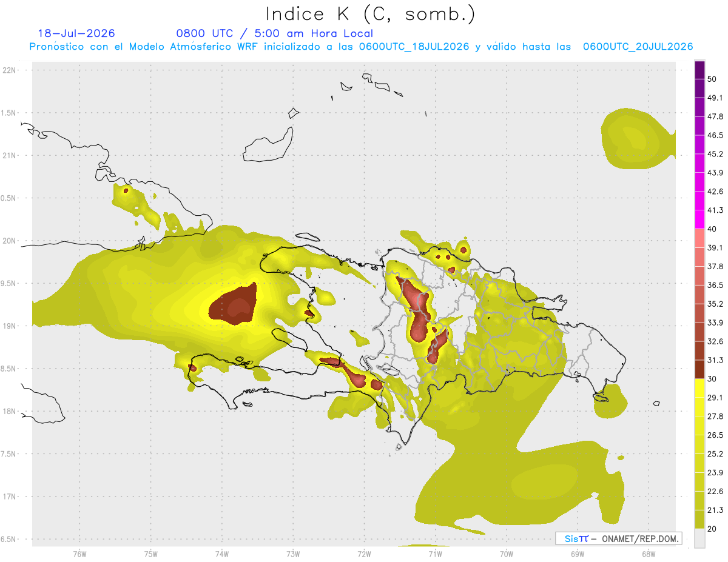This screenshot has width=728, height=562.
Task: Click the '74W' longitude axis label
Action: 221,554
